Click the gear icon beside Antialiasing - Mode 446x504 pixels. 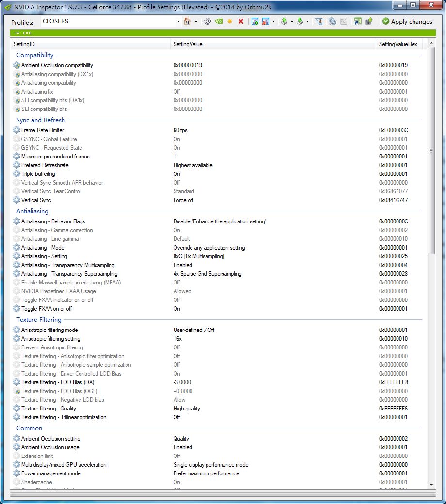pyautogui.click(x=16, y=248)
